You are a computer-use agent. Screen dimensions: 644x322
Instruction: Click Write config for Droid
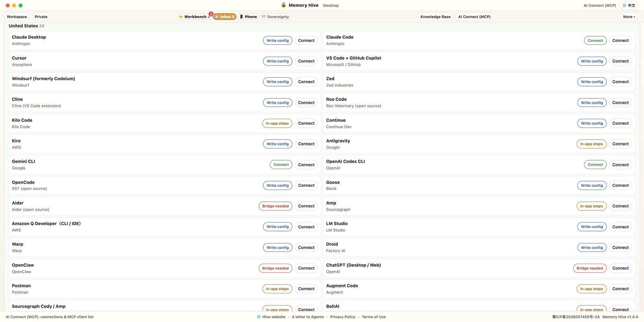[592, 248]
